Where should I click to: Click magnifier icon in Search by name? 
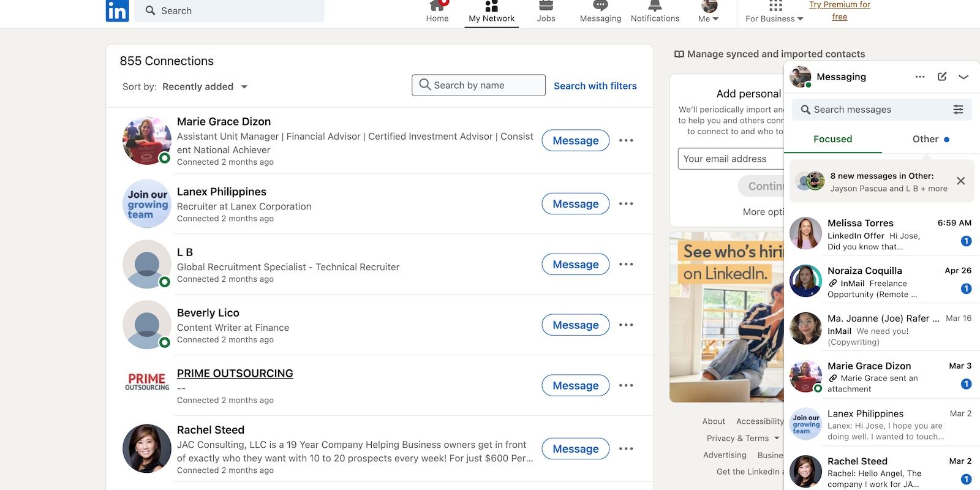pos(425,85)
